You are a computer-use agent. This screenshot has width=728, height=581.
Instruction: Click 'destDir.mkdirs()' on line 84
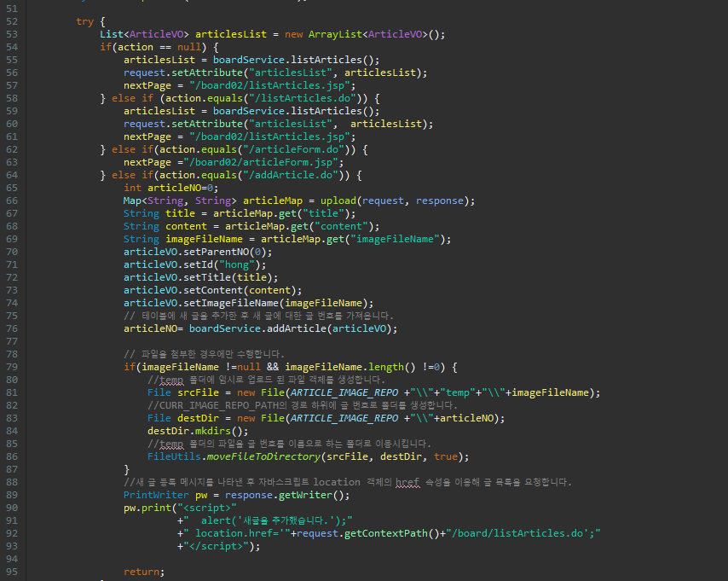tap(195, 431)
